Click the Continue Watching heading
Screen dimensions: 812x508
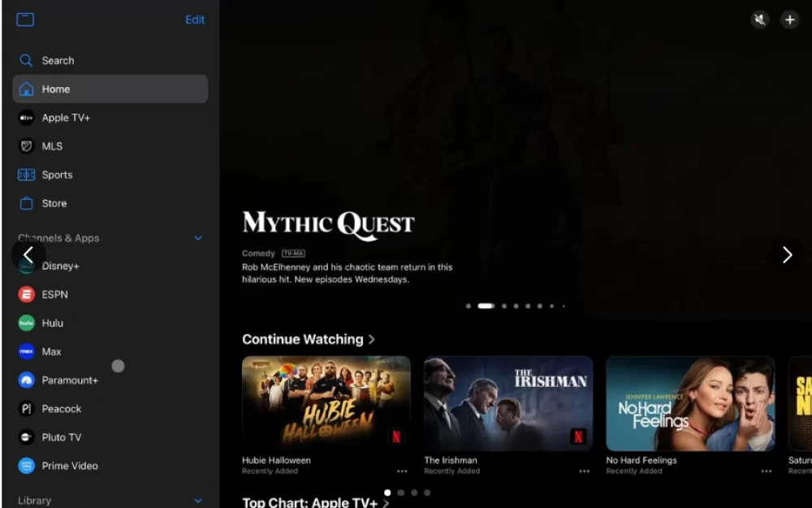(x=302, y=340)
